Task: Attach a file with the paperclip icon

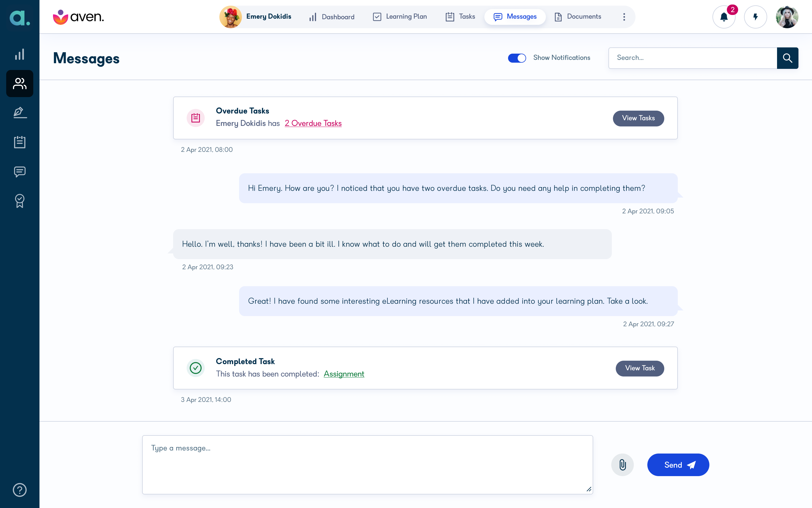Action: click(x=623, y=465)
